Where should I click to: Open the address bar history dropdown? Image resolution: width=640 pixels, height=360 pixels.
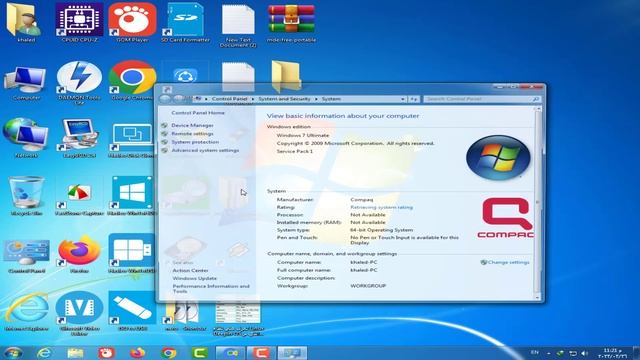[402, 99]
